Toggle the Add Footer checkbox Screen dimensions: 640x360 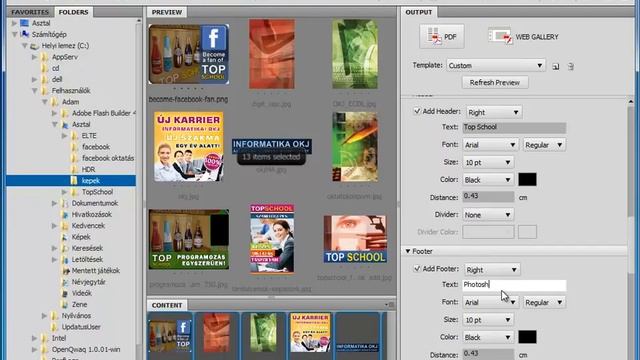click(417, 269)
